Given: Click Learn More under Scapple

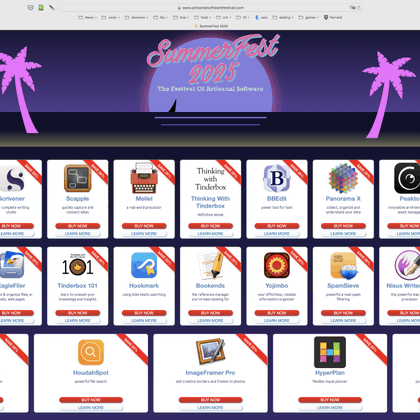Looking at the screenshot, I should [x=77, y=234].
